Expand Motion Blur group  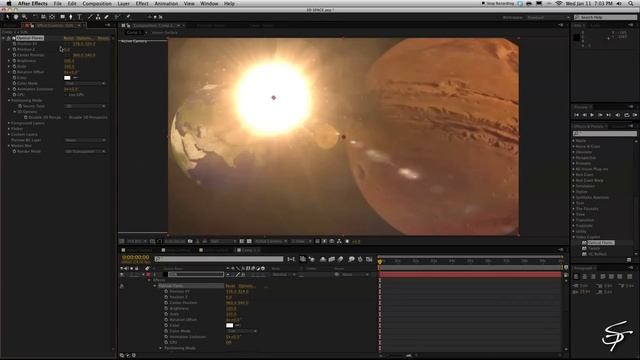tap(9, 146)
